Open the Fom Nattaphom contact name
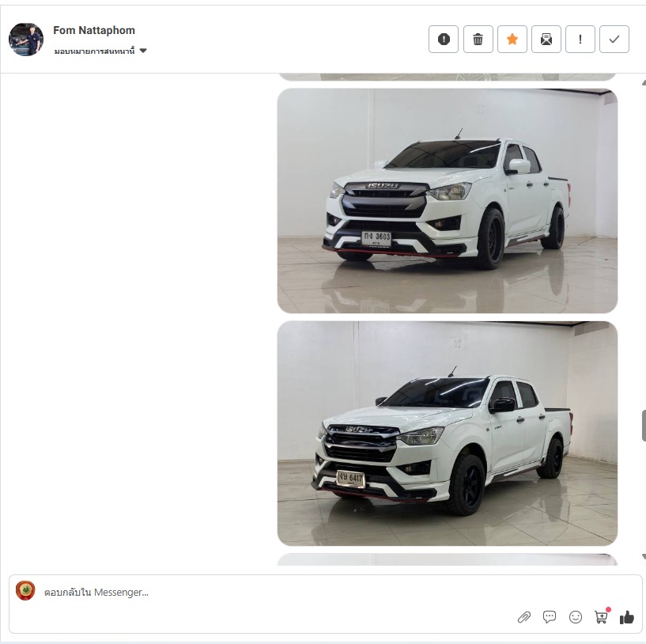The height and width of the screenshot is (644, 646). (x=94, y=30)
